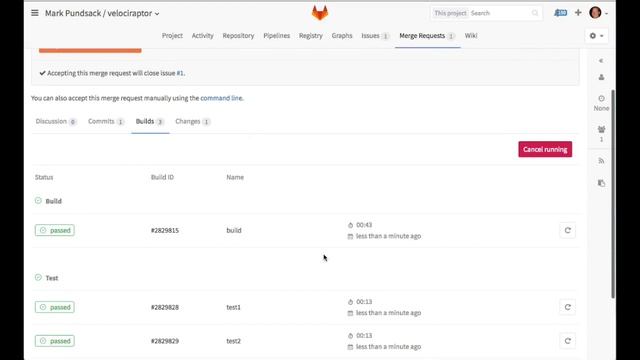Click the Build stage status icon

[38, 200]
